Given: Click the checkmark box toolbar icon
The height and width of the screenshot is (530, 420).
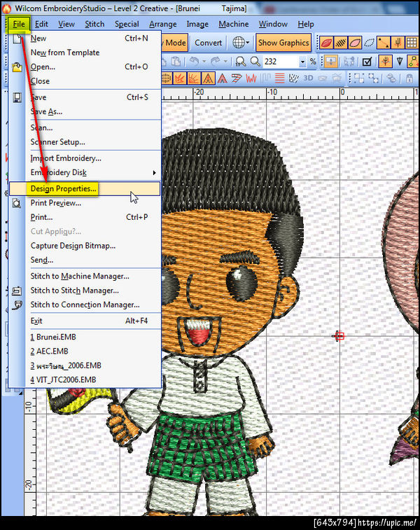Looking at the screenshot, I should pos(367,62).
